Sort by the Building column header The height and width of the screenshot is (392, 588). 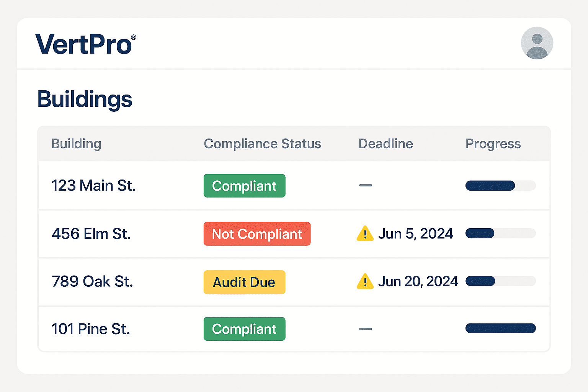(76, 144)
